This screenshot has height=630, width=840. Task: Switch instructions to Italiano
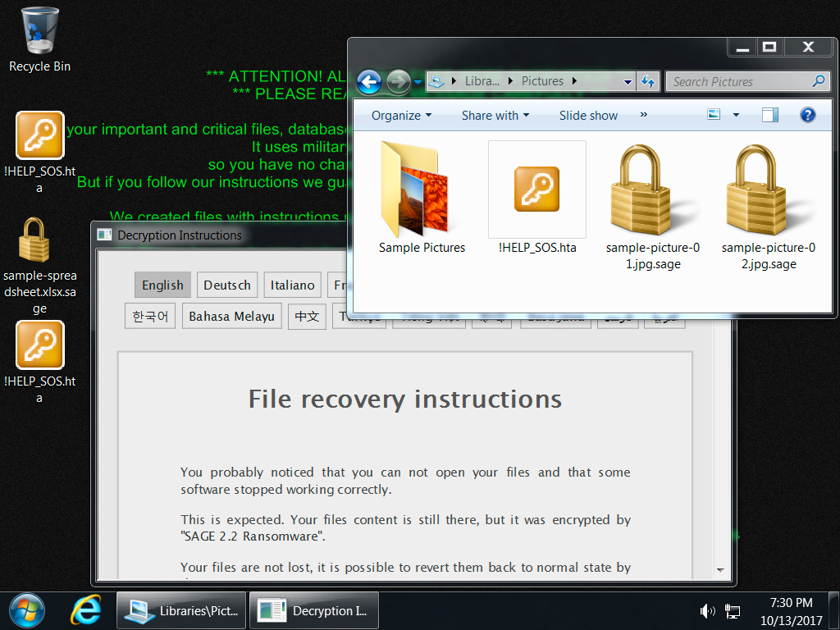[x=293, y=285]
